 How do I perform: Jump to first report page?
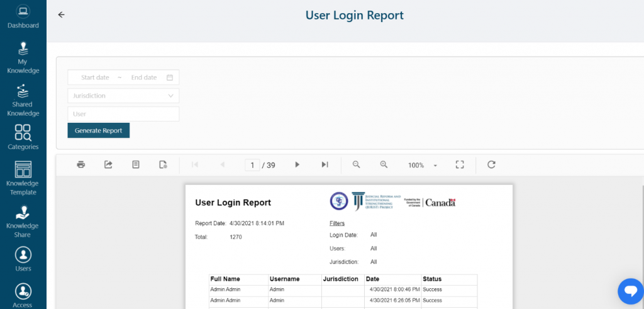pos(195,165)
